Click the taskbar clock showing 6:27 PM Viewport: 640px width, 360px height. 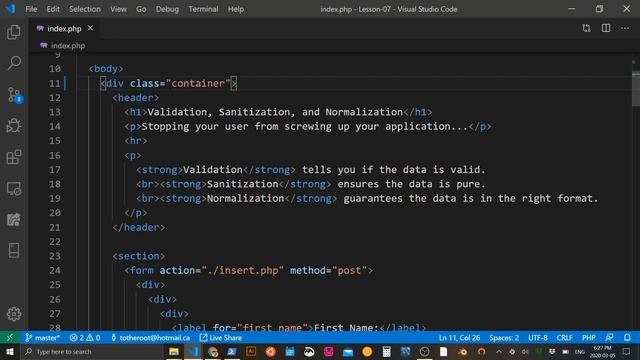tap(602, 351)
